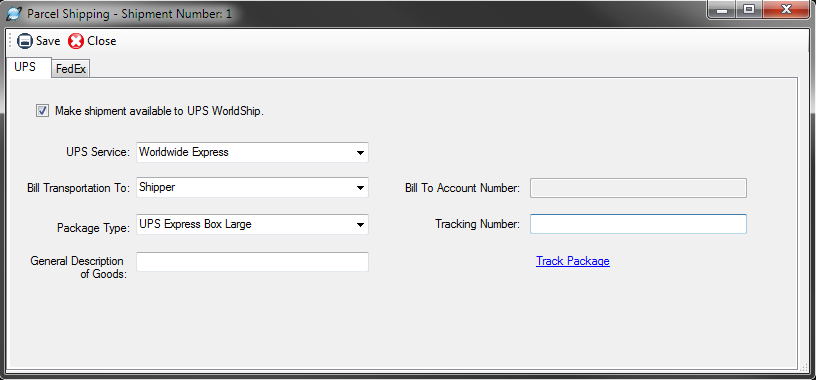Click the Save disk icon

(25, 41)
